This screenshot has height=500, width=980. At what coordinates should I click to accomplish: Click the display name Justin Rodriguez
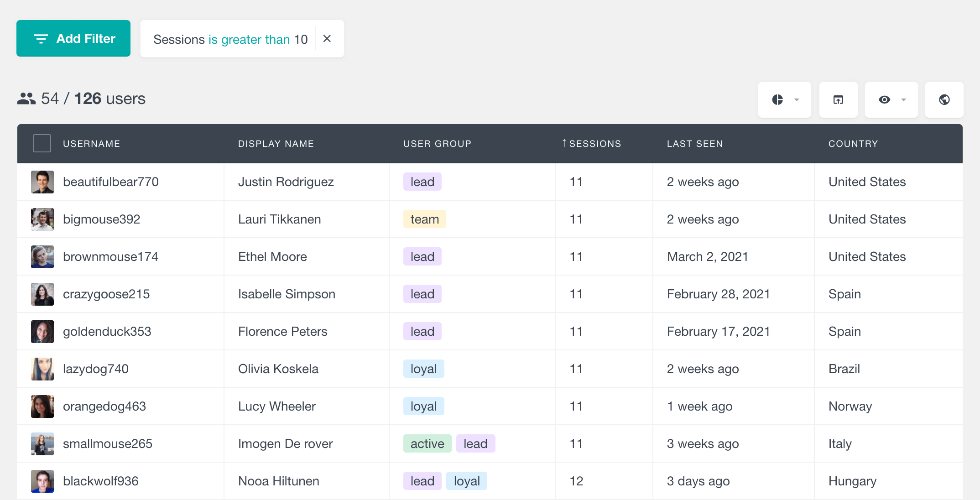point(286,182)
